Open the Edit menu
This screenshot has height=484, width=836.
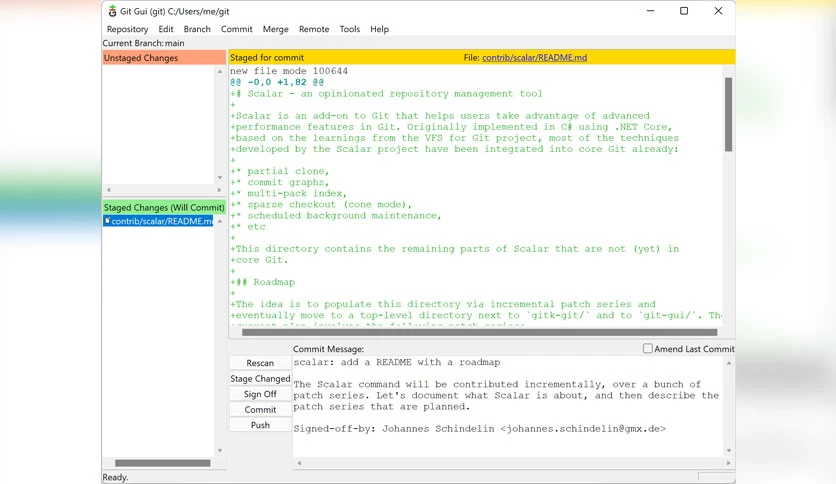tap(166, 29)
